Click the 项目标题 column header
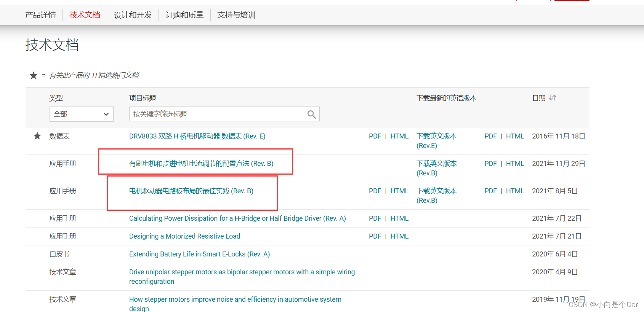 tap(143, 98)
